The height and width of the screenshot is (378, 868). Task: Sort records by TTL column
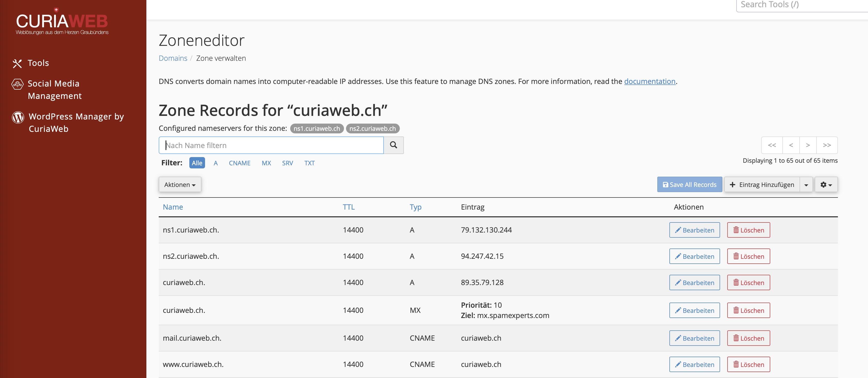point(349,207)
